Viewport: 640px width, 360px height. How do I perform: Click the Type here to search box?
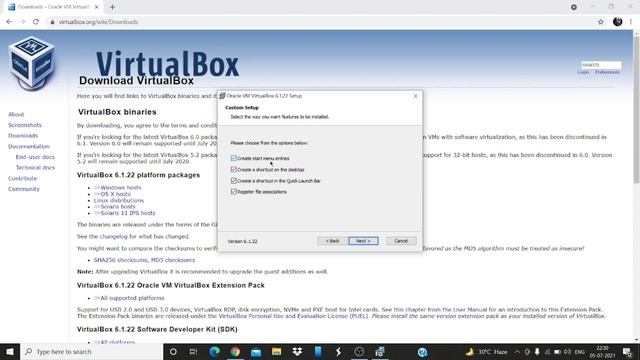(x=92, y=351)
